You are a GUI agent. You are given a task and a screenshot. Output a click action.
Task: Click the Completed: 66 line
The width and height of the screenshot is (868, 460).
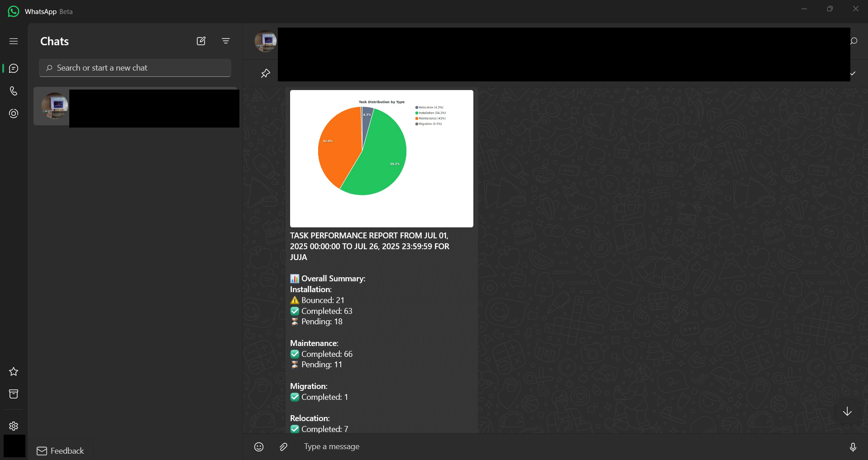tap(321, 354)
